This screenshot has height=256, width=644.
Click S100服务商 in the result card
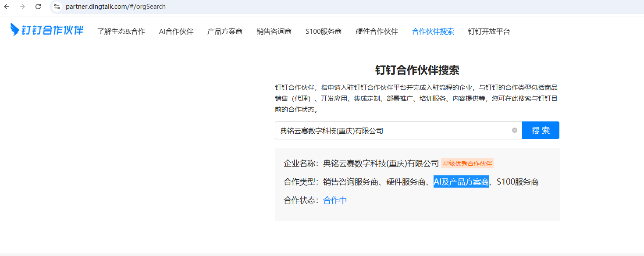tap(518, 182)
